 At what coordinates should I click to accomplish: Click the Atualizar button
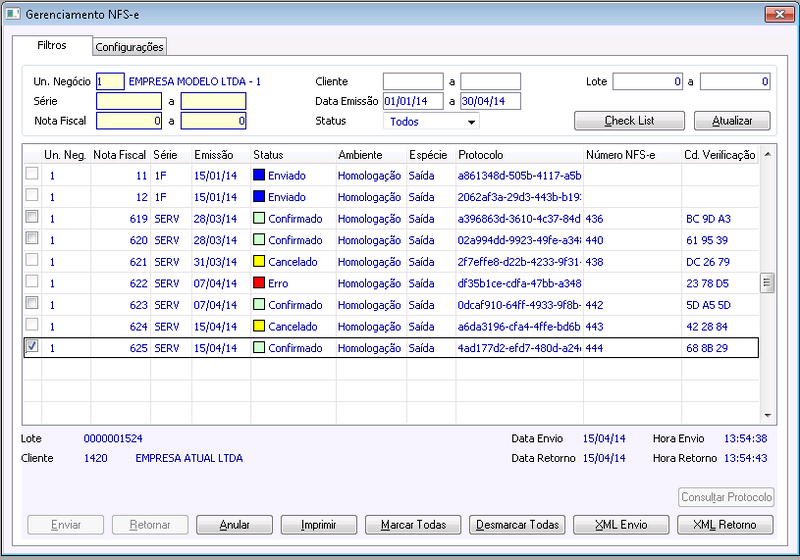(732, 121)
